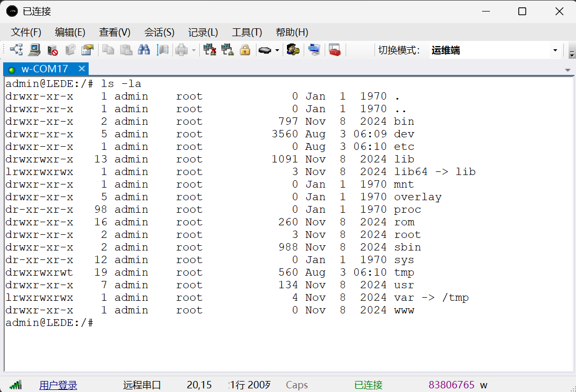Expand the dropdown arrow beside the disk icon
The height and width of the screenshot is (392, 576).
(x=277, y=51)
